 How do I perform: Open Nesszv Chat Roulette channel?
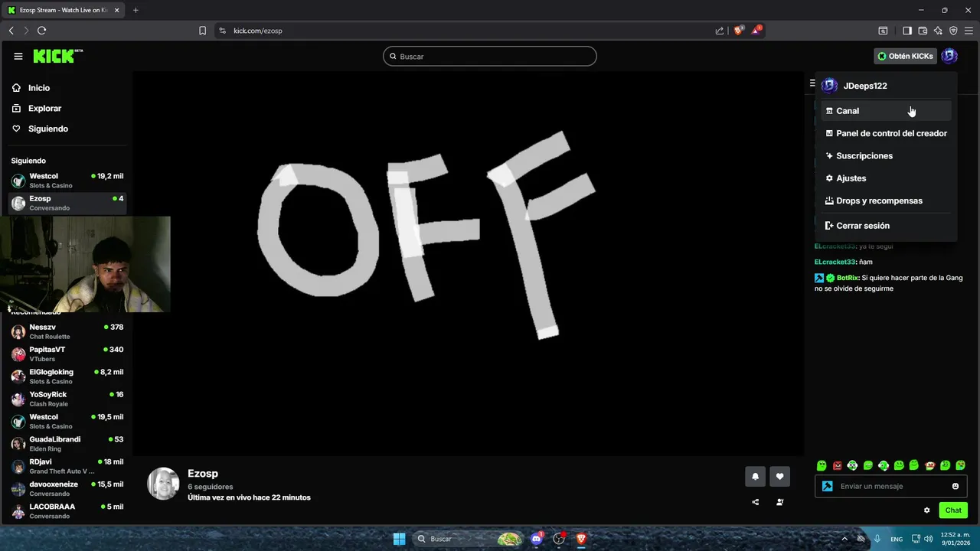67,331
